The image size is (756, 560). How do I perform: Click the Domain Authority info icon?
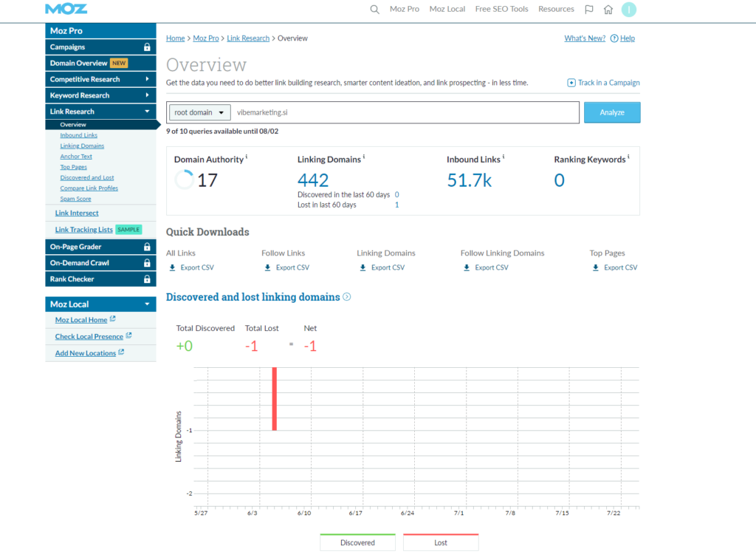pyautogui.click(x=247, y=158)
